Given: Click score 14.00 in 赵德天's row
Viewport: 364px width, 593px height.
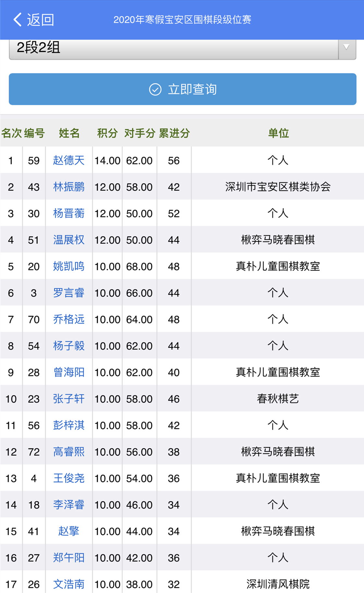Looking at the screenshot, I should pyautogui.click(x=107, y=161).
